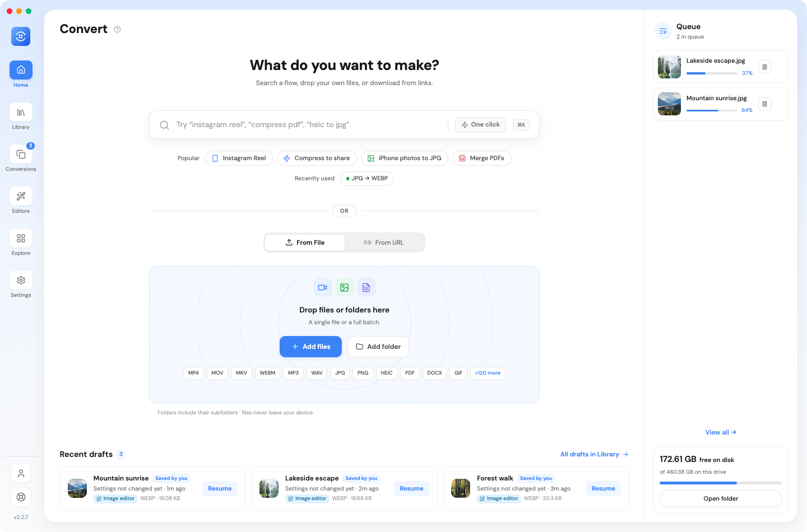Switch to the From URL tab
Image resolution: width=807 pixels, height=532 pixels.
(x=384, y=242)
